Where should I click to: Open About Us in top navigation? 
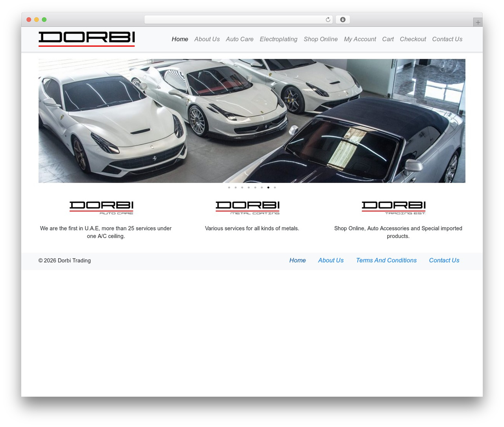point(207,39)
